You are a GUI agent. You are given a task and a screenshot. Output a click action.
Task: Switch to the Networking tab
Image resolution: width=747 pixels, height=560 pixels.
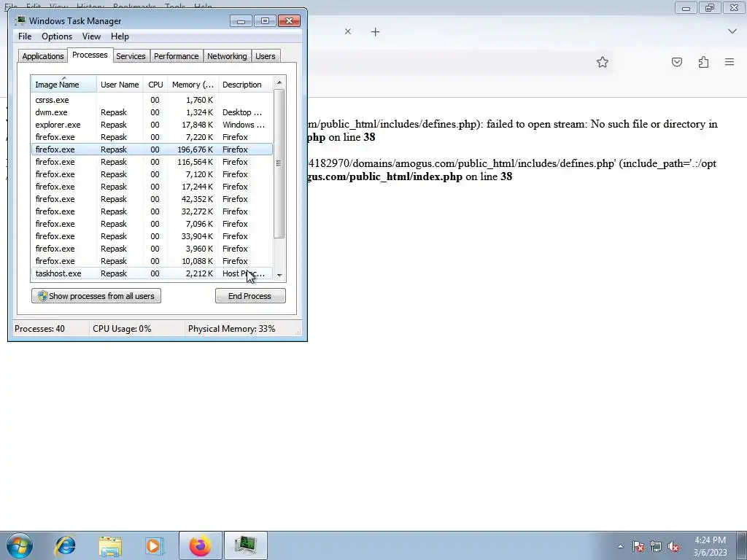[227, 56]
